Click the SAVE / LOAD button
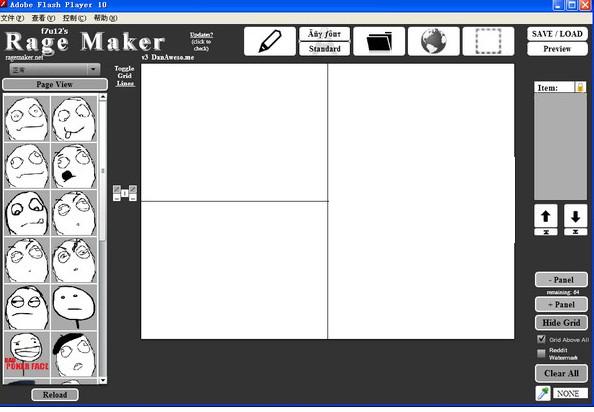Screen dimensions: 594x412 [557, 34]
